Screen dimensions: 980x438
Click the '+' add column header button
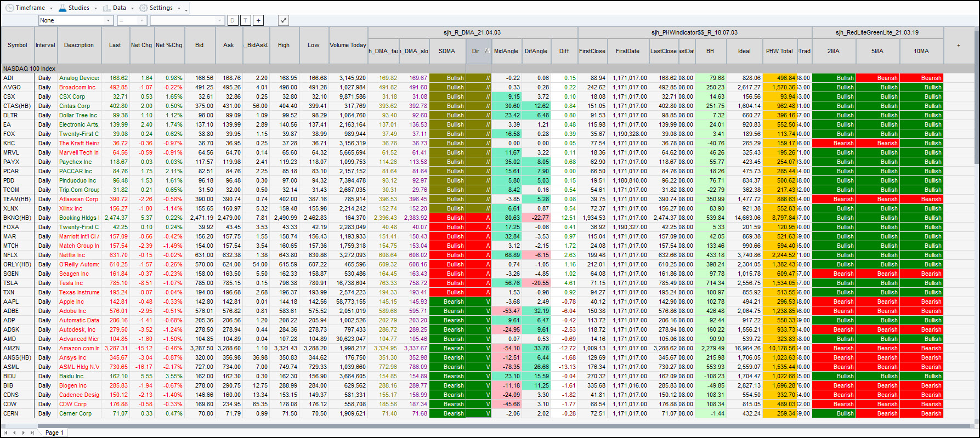coord(959,45)
